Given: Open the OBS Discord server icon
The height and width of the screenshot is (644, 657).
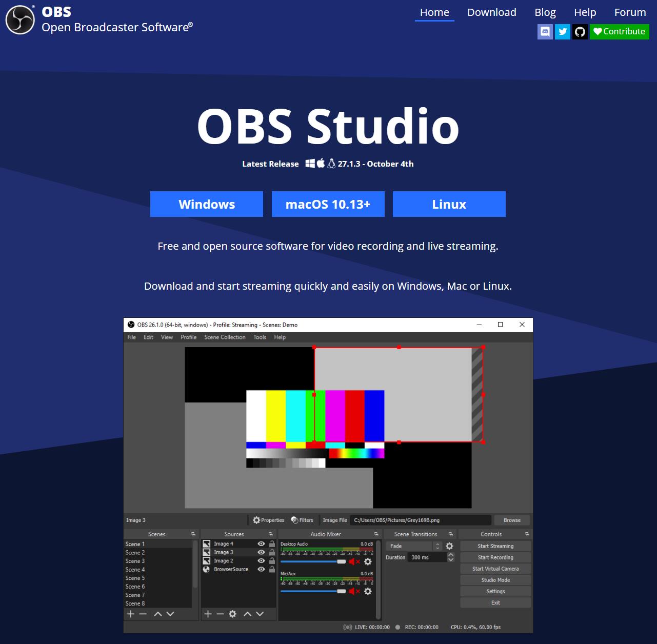Looking at the screenshot, I should (x=545, y=32).
